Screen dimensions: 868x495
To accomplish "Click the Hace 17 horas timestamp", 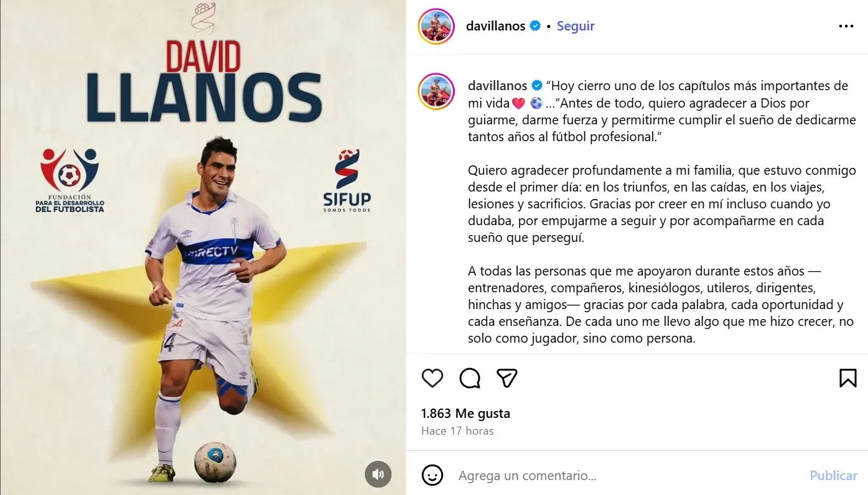I will coord(457,431).
